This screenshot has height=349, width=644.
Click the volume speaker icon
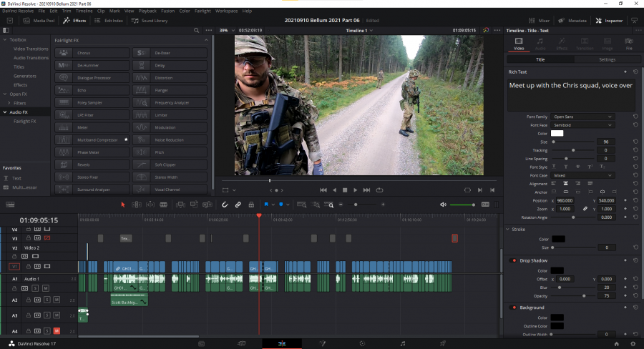pyautogui.click(x=443, y=205)
